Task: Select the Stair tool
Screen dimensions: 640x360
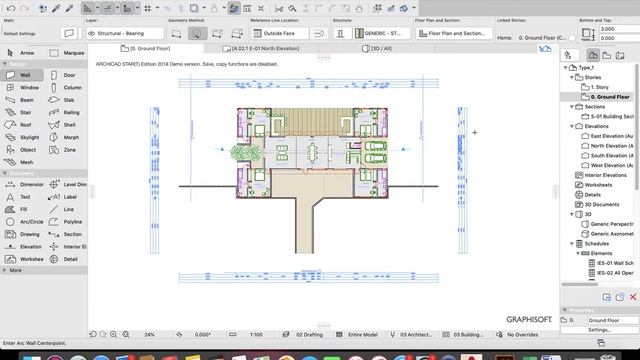Action: coord(20,112)
